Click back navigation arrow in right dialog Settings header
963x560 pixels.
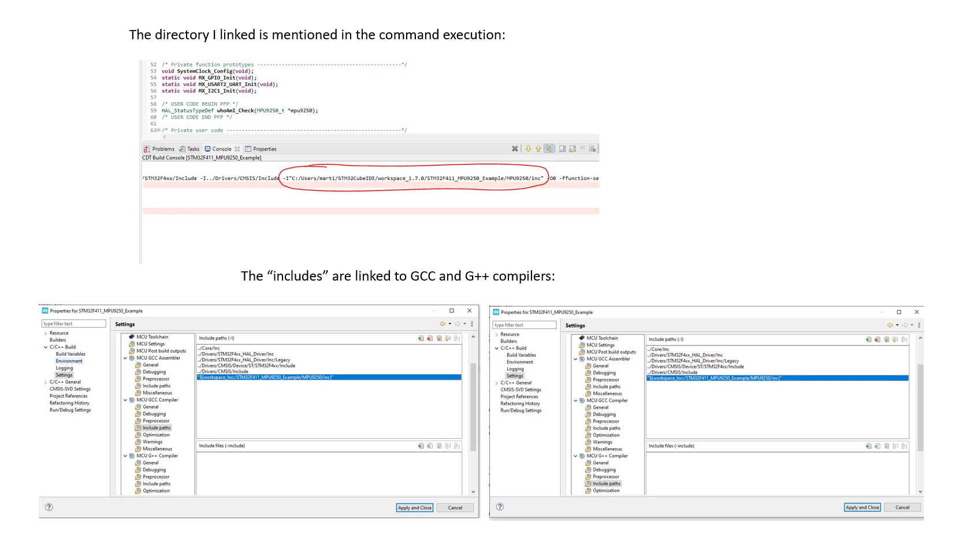click(890, 325)
